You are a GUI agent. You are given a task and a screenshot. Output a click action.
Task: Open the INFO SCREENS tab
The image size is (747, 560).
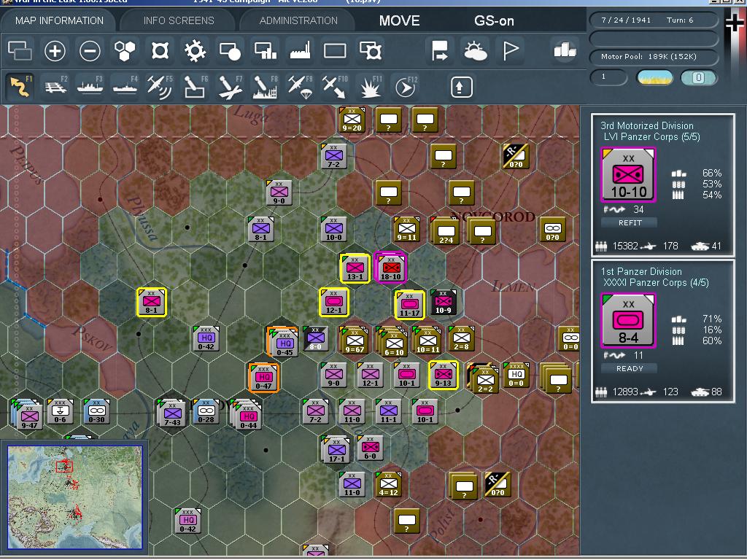179,20
